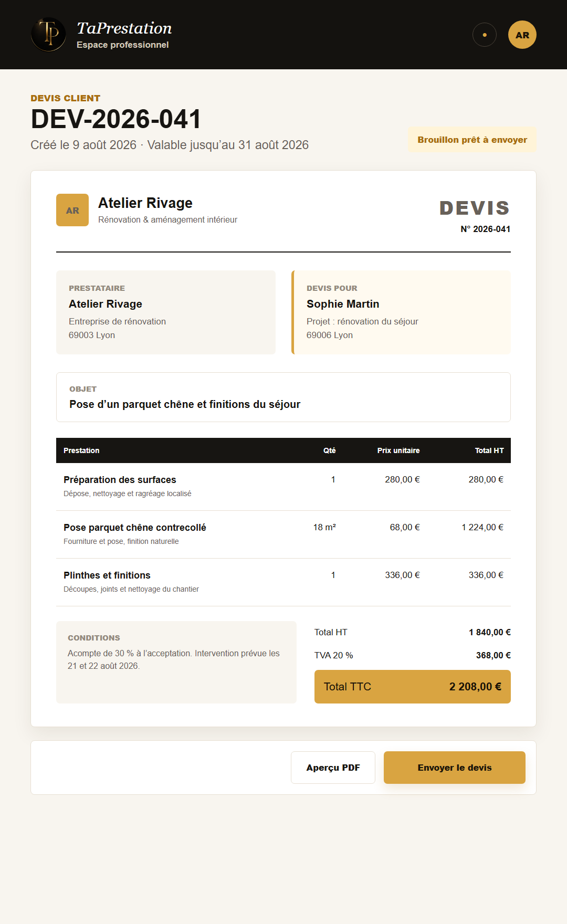Click the Atelier Rivage AR badge
Image resolution: width=567 pixels, height=924 pixels.
72,210
